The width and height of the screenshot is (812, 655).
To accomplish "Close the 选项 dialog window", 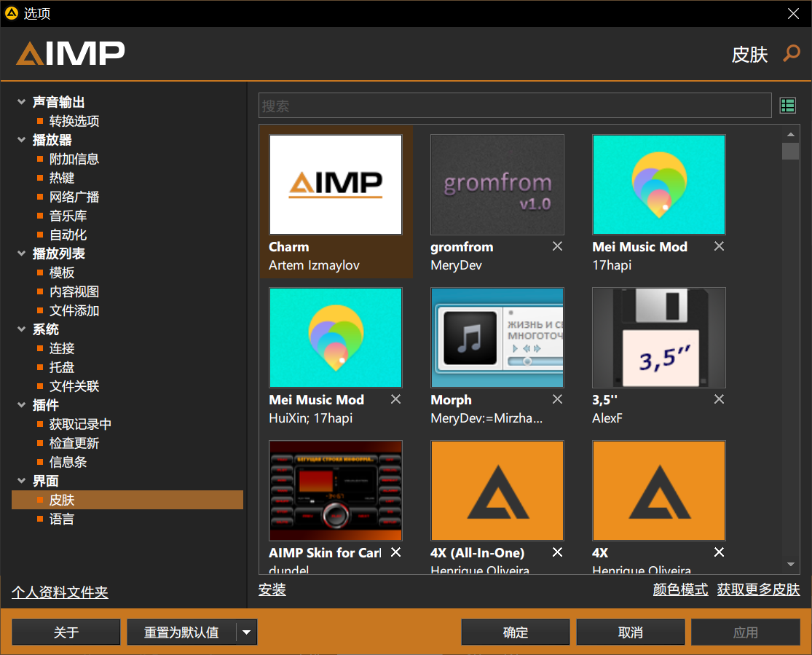I will click(793, 13).
